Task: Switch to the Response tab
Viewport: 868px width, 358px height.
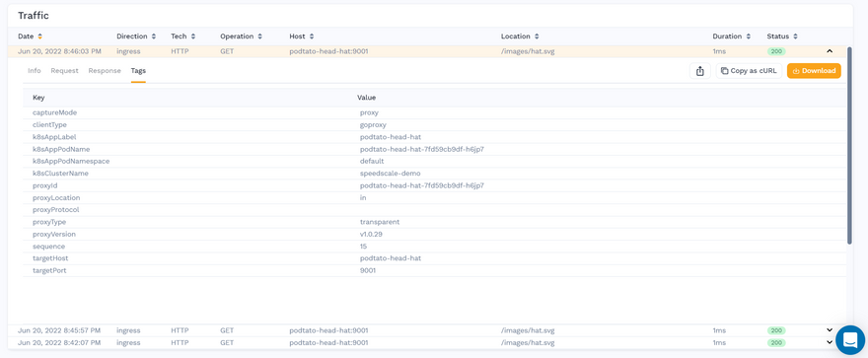Action: 105,71
